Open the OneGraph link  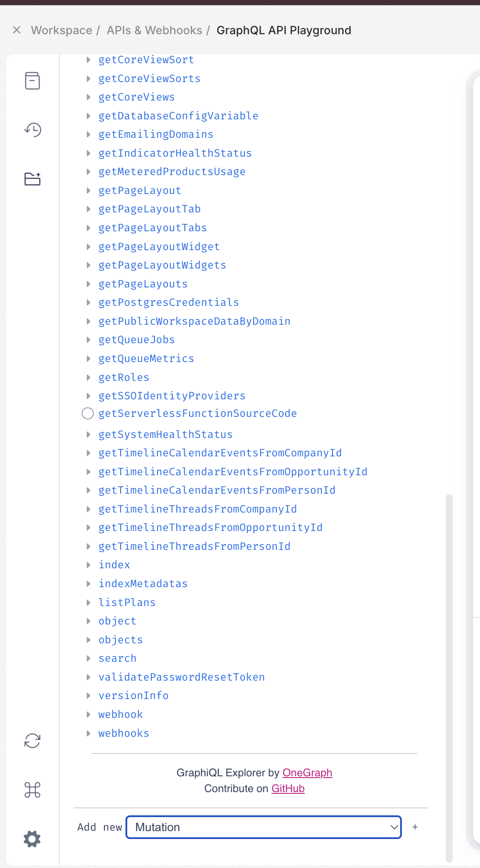pos(307,773)
